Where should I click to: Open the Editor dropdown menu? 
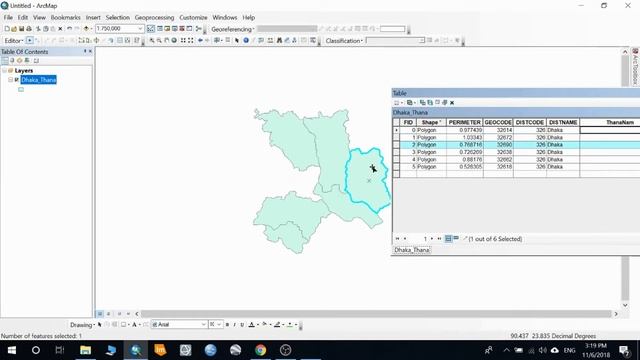coord(13,40)
